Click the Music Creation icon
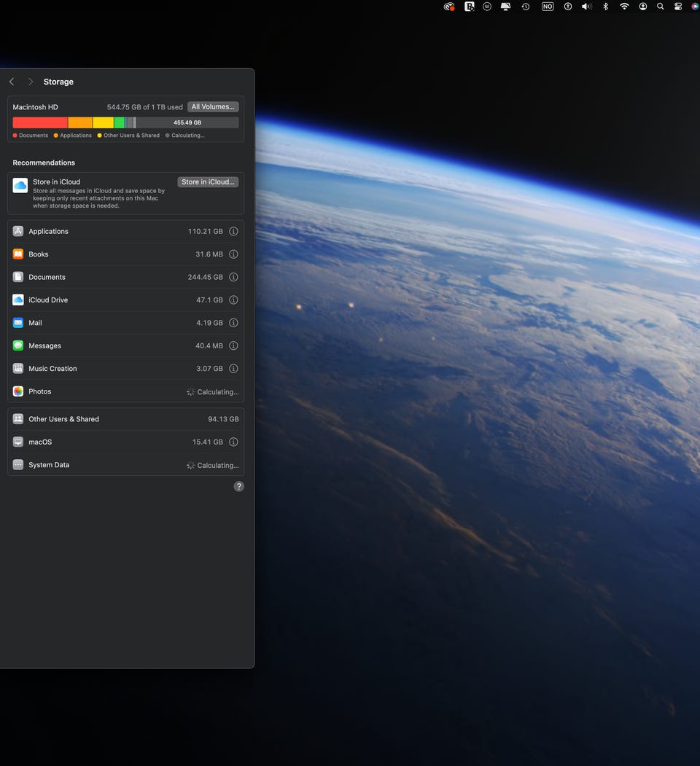This screenshot has width=700, height=766. [x=18, y=369]
